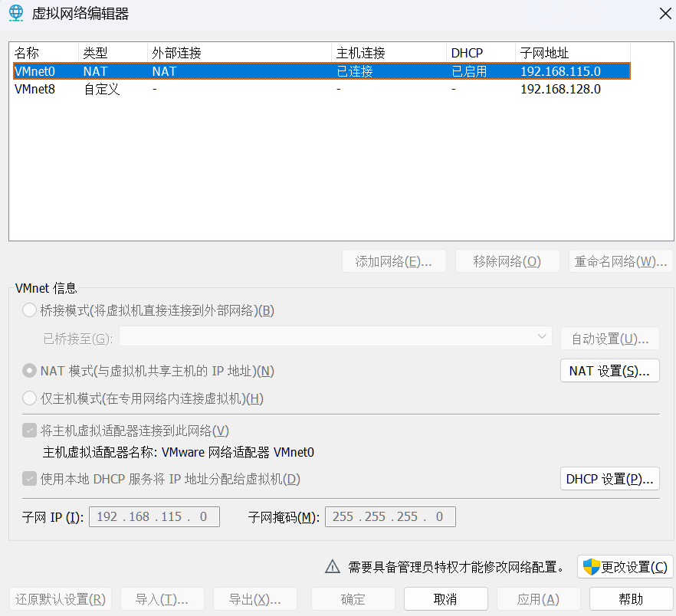Select the VMnet8 network row
Screen dimensions: 676x616
coord(322,89)
